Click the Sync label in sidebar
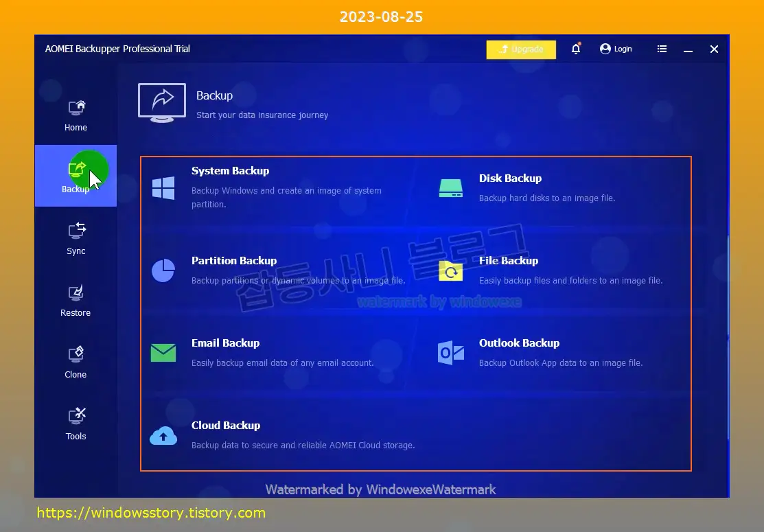 (76, 251)
